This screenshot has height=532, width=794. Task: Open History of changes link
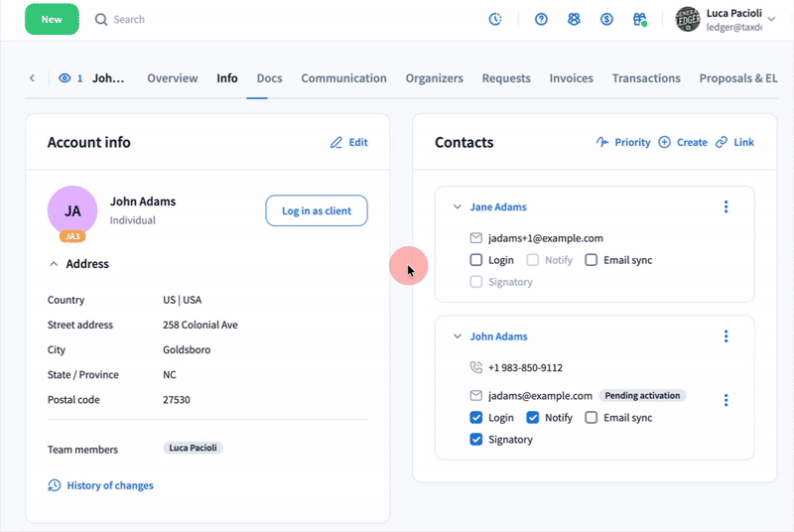pyautogui.click(x=109, y=485)
